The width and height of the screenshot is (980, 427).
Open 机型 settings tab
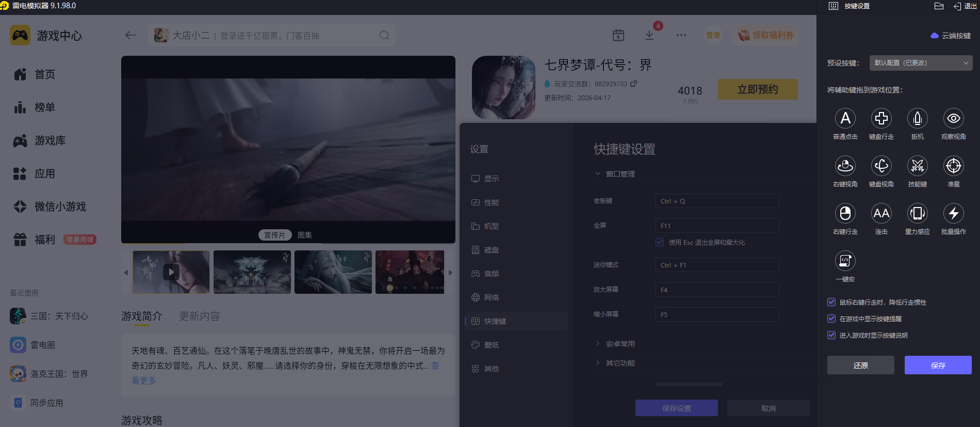tap(516, 226)
